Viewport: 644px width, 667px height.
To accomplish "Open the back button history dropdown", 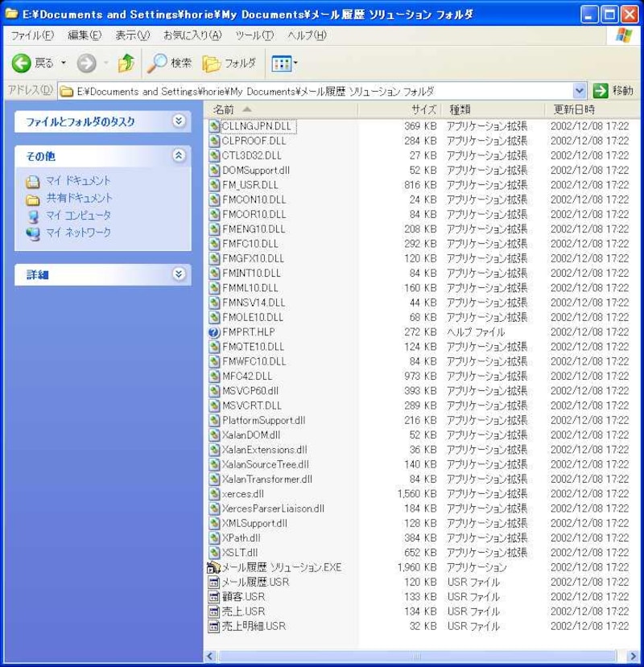I will (64, 64).
